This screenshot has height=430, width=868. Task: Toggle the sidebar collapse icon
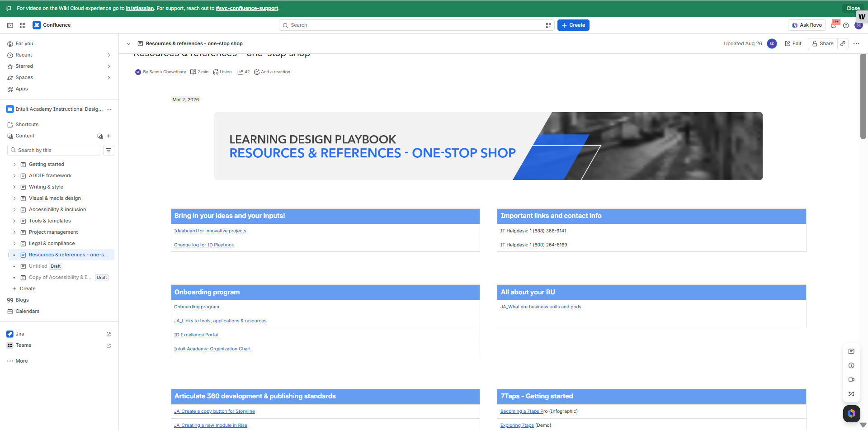(10, 25)
